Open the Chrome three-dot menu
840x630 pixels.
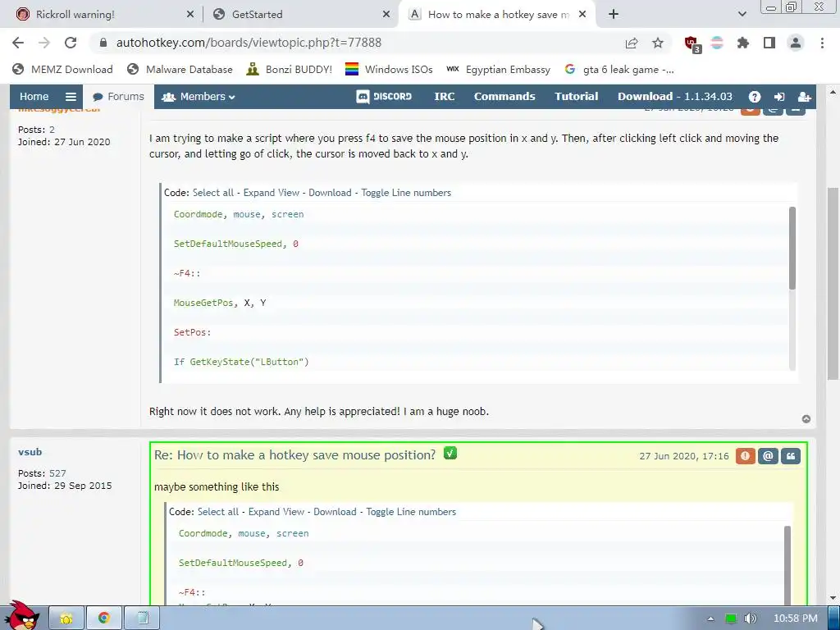[x=822, y=43]
